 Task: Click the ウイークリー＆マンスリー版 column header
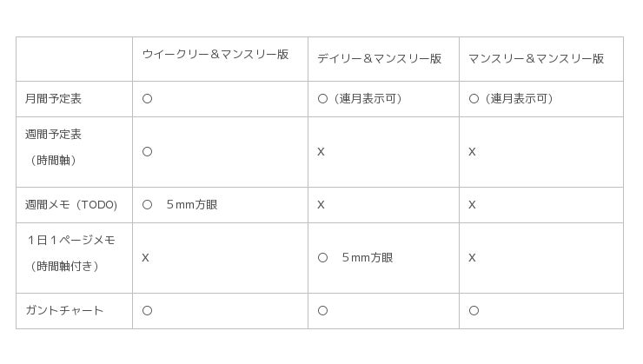click(215, 54)
